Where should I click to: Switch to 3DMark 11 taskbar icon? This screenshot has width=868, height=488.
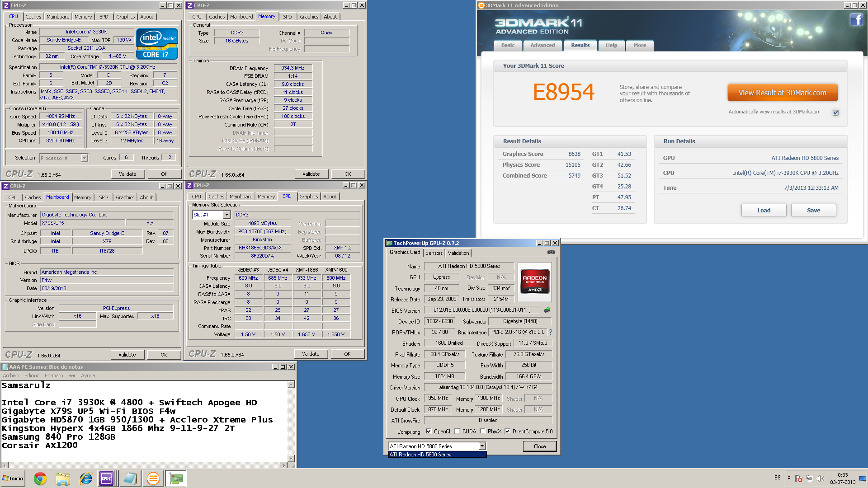click(x=153, y=479)
